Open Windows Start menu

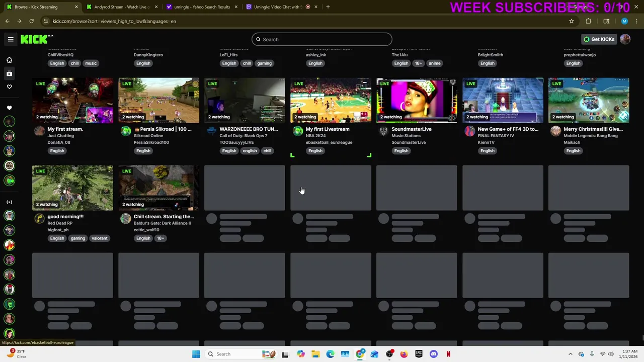[196, 354]
